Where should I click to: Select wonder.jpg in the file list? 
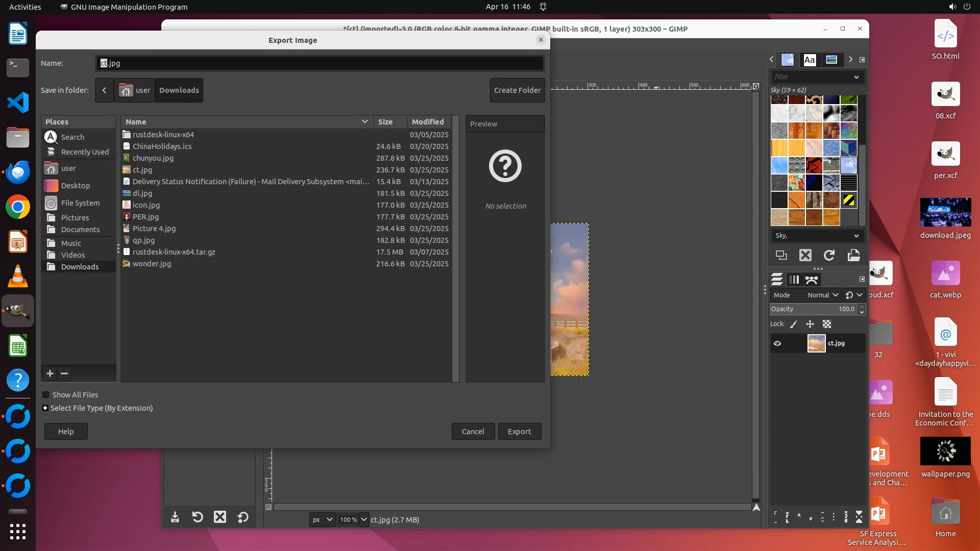pyautogui.click(x=152, y=264)
